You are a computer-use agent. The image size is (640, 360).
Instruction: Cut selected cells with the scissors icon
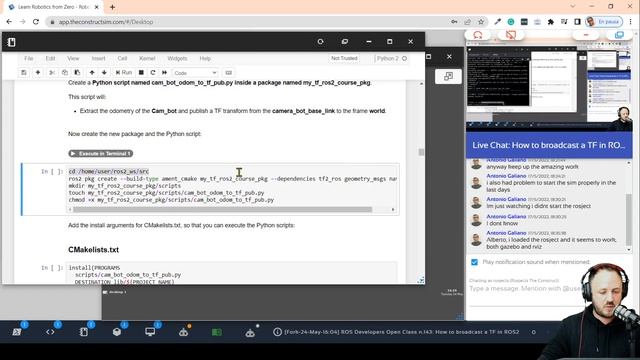[52, 73]
